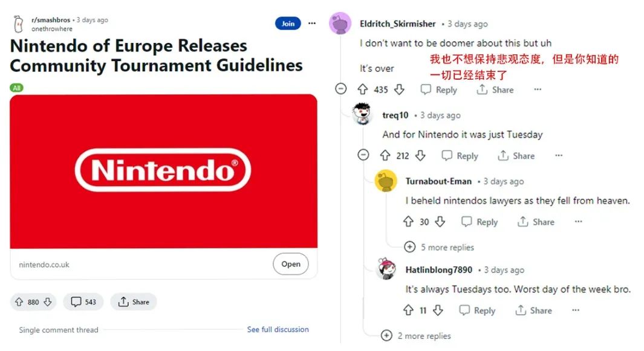Viewport: 644px width, 351px height.
Task: Downvote the post with 880 votes
Action: (x=48, y=302)
